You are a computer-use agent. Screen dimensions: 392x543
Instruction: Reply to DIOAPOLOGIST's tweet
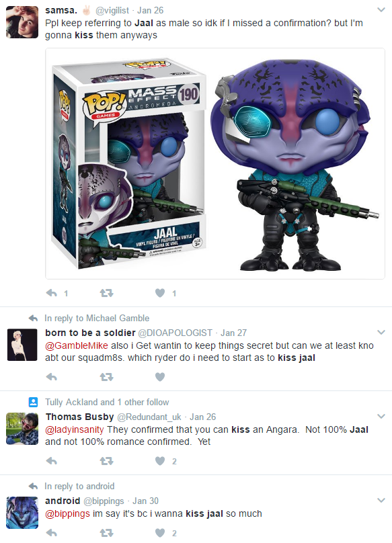[x=52, y=377]
